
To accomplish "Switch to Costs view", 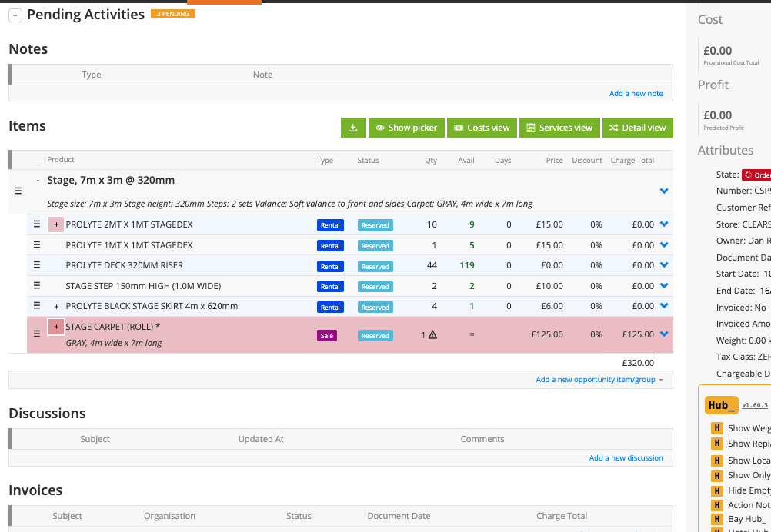I will tap(482, 128).
